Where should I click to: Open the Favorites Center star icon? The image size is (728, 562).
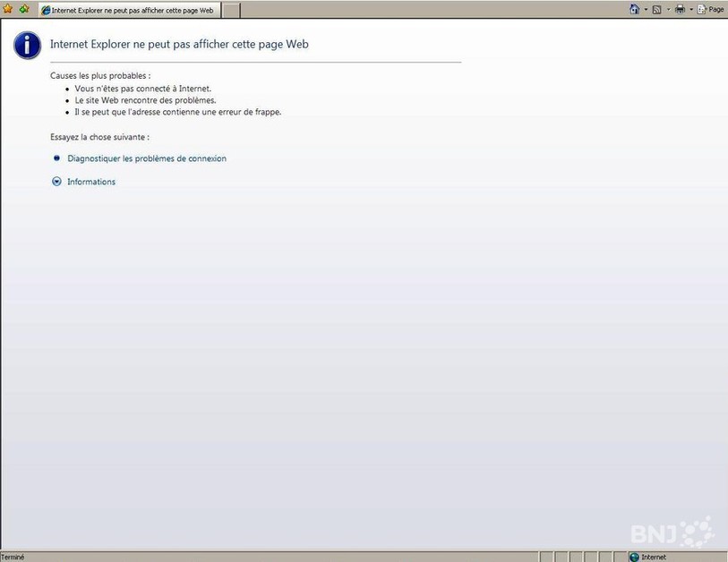8,9
